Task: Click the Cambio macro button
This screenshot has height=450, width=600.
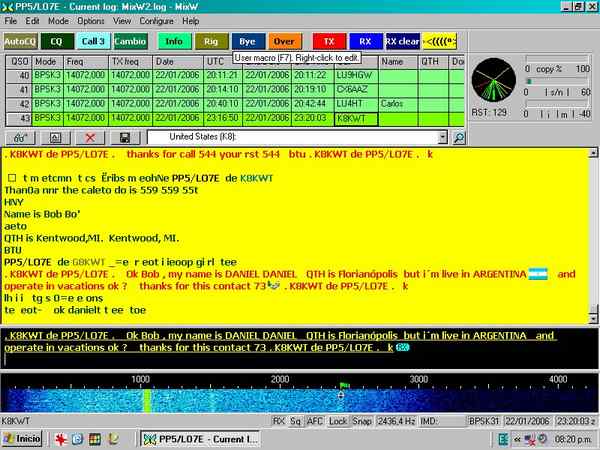Action: (x=130, y=41)
